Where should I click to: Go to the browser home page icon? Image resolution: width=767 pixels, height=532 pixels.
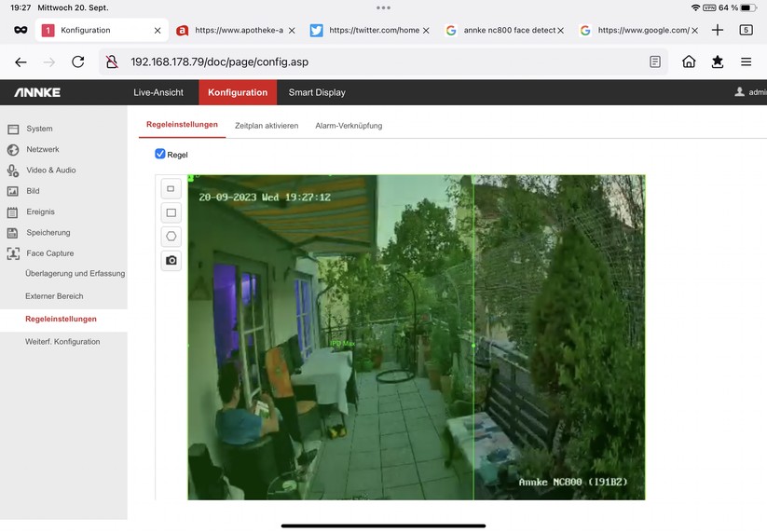pyautogui.click(x=689, y=62)
